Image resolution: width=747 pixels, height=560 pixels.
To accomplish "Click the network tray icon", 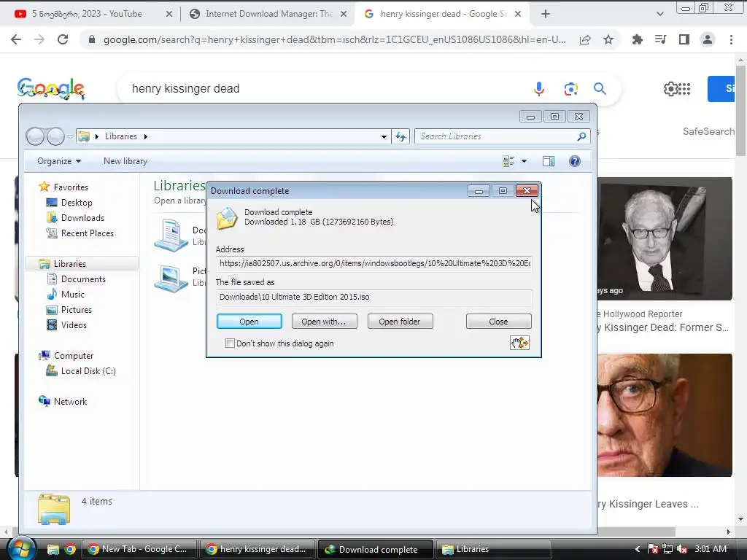I will click(667, 549).
